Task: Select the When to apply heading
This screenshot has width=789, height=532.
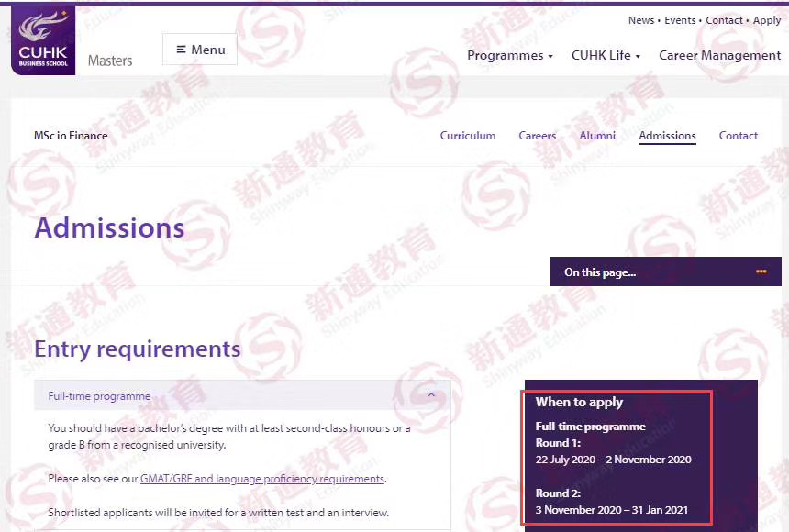Action: pyautogui.click(x=579, y=402)
